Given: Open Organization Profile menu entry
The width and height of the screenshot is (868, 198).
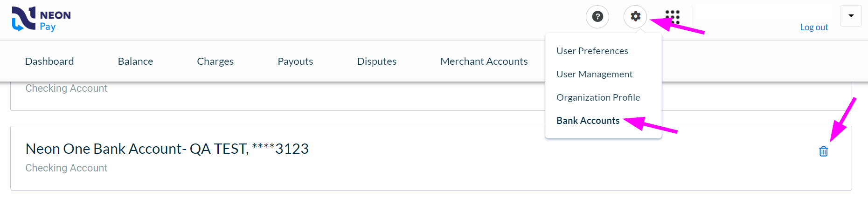Looking at the screenshot, I should 598,97.
